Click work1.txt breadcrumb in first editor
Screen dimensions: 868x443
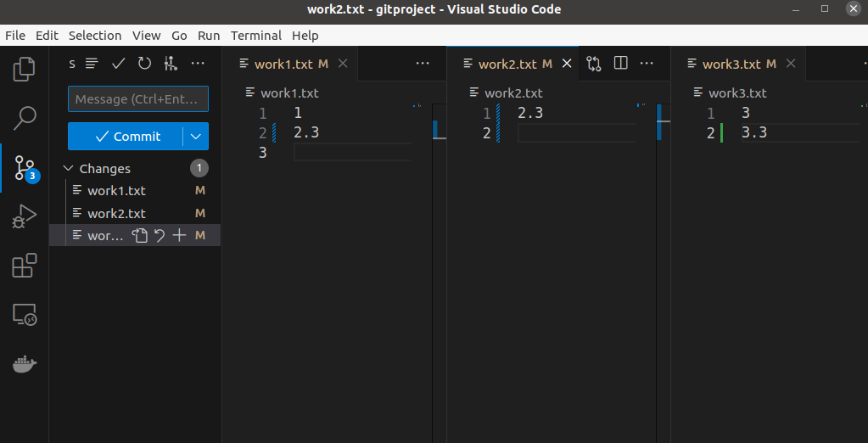click(x=289, y=93)
